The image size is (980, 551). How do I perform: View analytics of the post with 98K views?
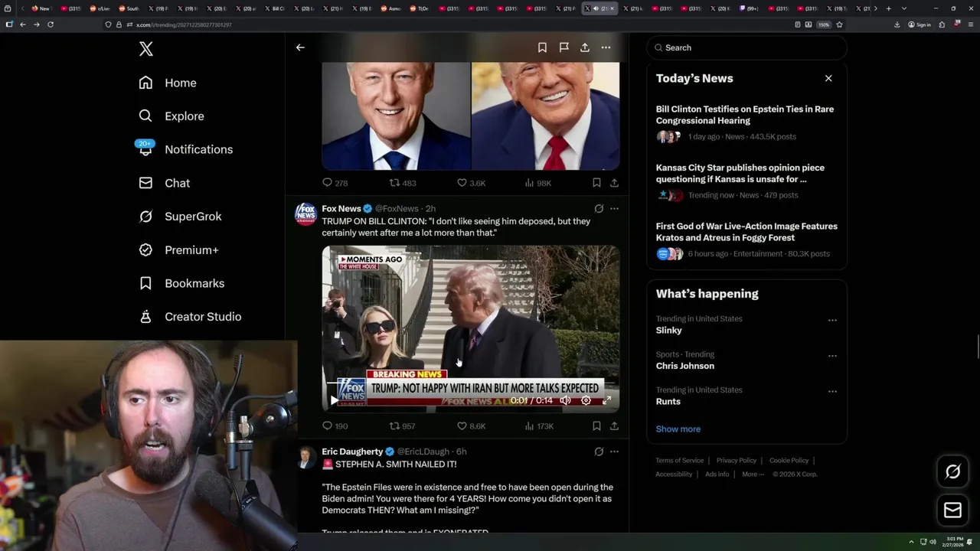coord(538,183)
